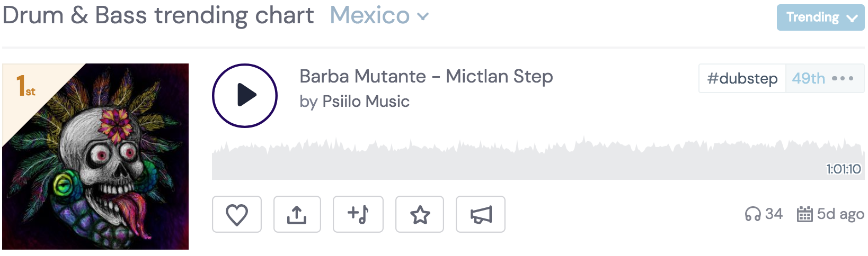Favorite the track with the heart icon

[x=237, y=214]
